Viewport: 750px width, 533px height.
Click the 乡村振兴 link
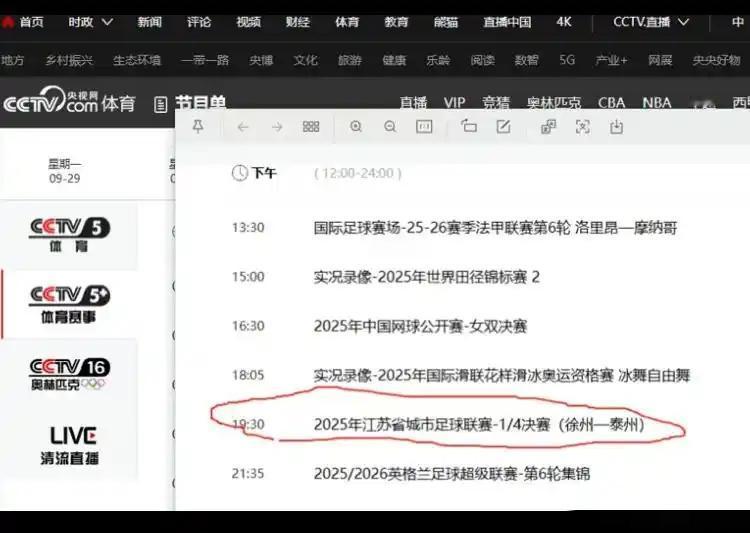(x=69, y=60)
